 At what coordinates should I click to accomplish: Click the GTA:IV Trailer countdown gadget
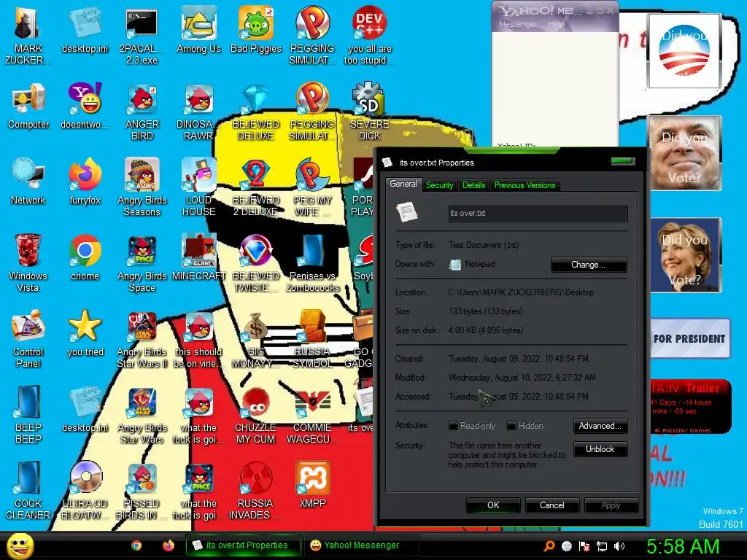(x=690, y=406)
